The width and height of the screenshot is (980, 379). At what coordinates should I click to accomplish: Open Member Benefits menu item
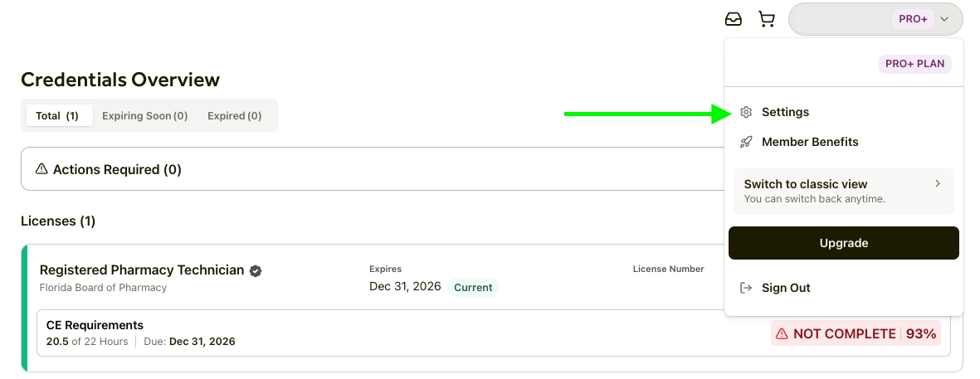810,142
